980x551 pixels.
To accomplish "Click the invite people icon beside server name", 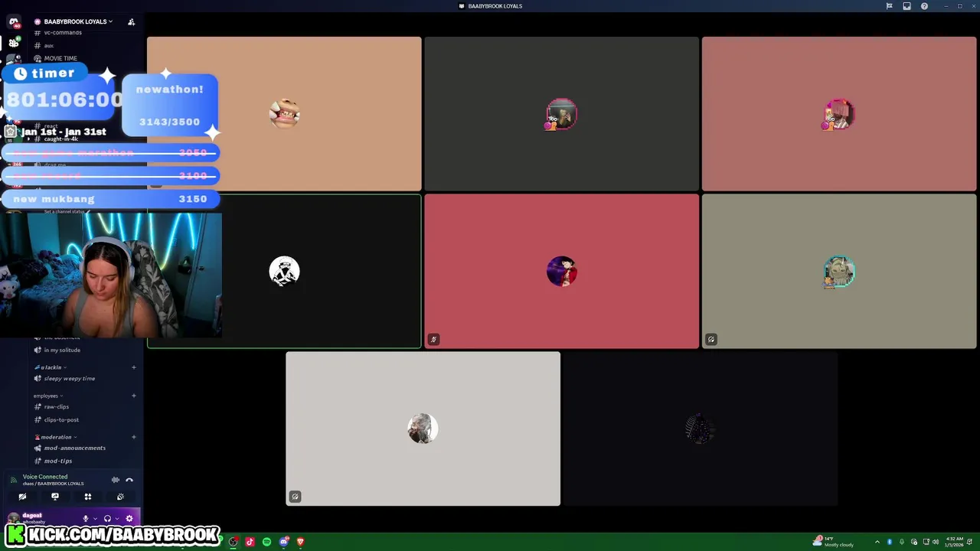I will (132, 21).
